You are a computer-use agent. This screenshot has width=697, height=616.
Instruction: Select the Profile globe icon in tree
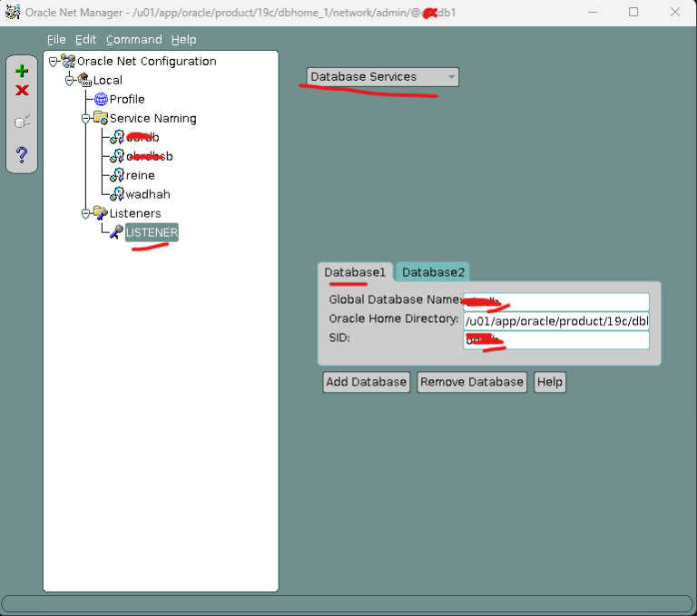tap(101, 99)
